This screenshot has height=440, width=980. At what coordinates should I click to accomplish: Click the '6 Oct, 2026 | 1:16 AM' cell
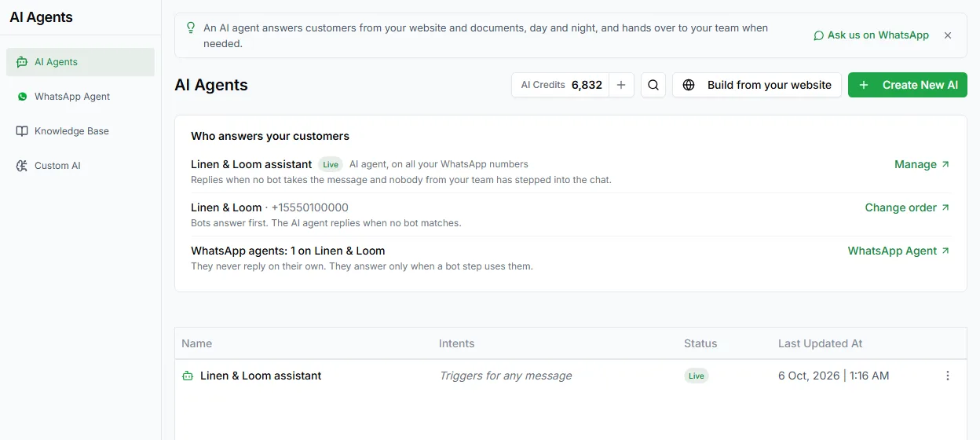click(x=834, y=376)
